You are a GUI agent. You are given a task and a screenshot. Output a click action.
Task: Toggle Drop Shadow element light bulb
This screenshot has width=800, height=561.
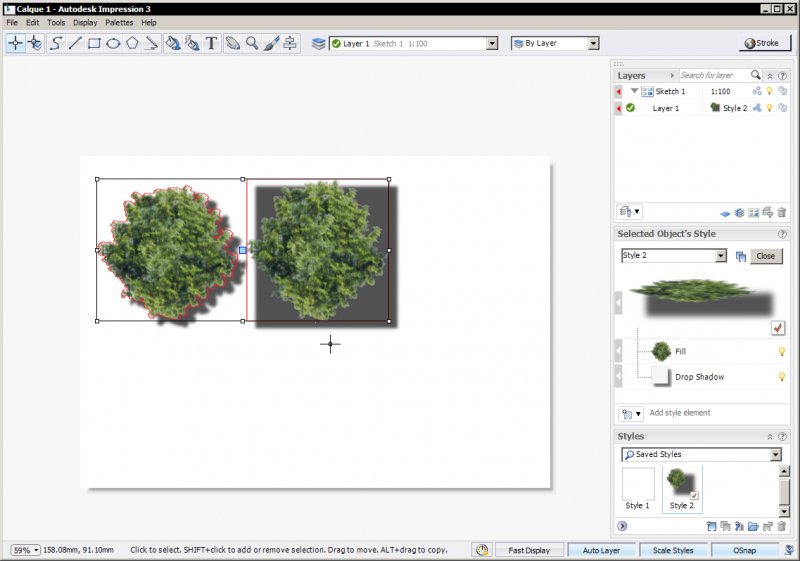point(782,377)
